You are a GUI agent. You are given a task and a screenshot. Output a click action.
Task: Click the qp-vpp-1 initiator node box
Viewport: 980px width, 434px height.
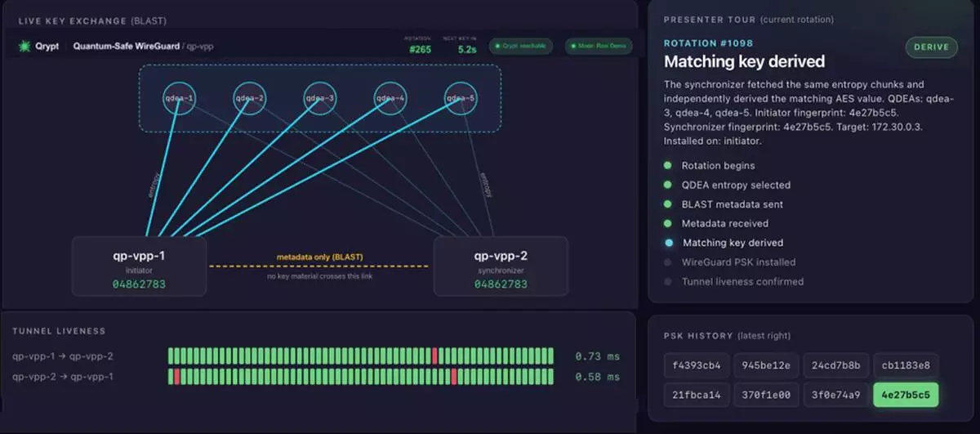click(139, 266)
